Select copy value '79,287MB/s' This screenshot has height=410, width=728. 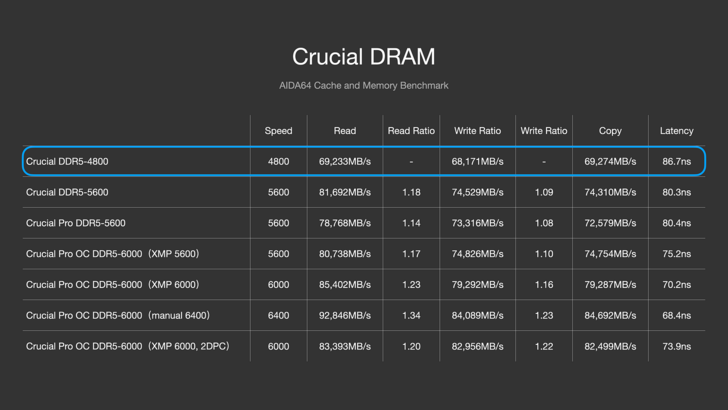coord(610,285)
